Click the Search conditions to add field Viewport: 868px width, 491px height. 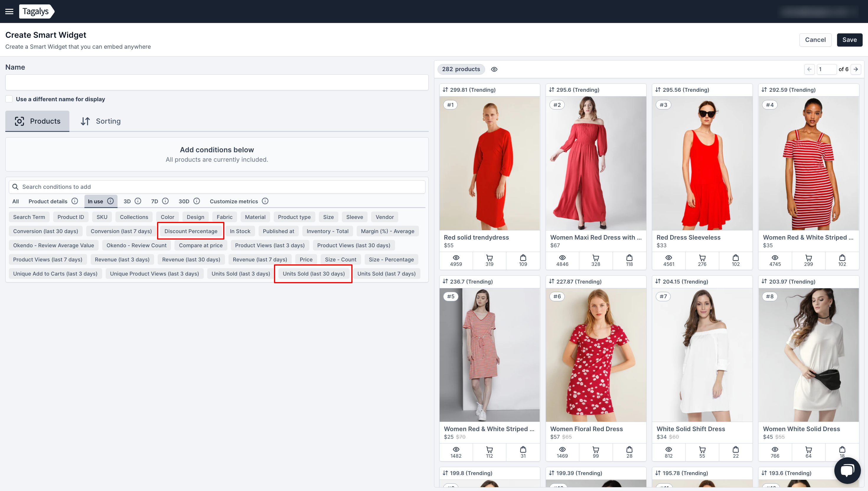coord(217,187)
